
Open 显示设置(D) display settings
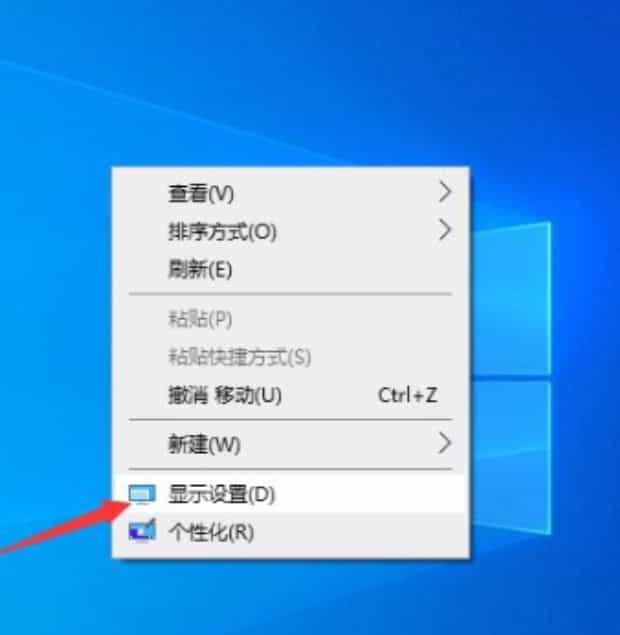(291, 494)
